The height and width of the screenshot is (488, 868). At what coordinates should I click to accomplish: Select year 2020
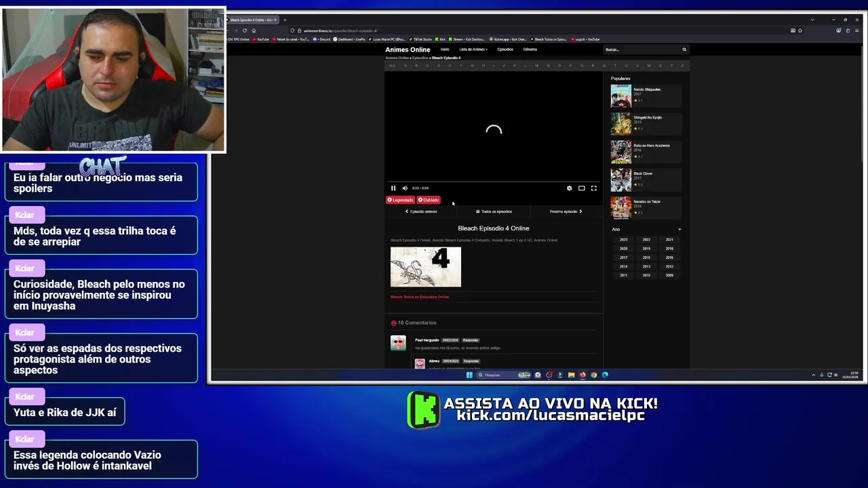(x=623, y=249)
